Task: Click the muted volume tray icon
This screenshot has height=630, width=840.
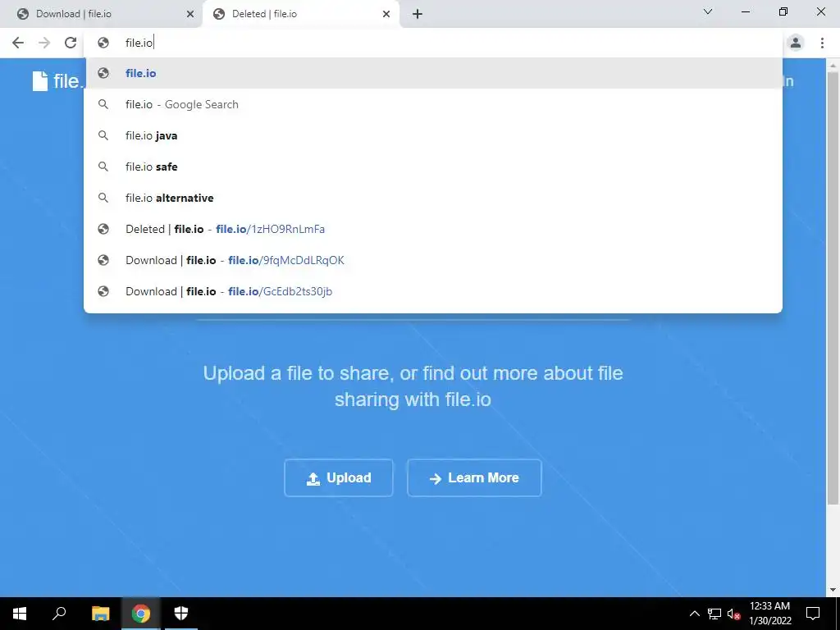Action: pyautogui.click(x=734, y=614)
